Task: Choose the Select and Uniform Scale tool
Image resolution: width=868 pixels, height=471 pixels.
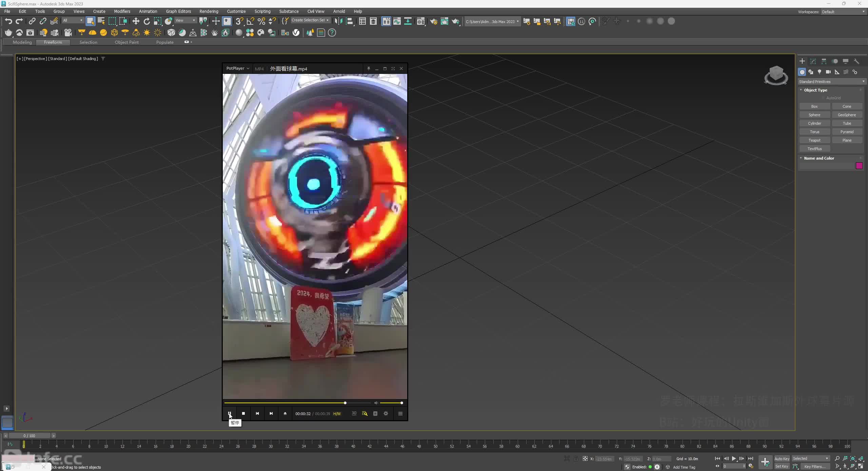Action: click(157, 21)
